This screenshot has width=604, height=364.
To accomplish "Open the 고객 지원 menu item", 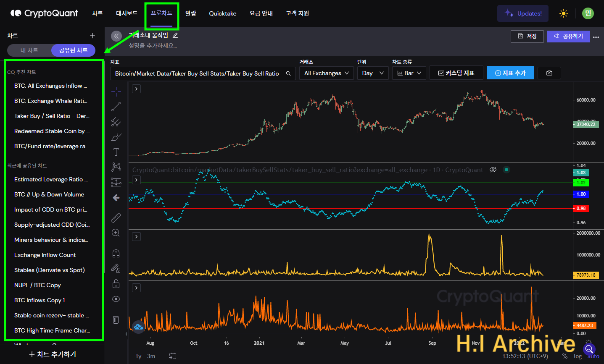I will [x=297, y=13].
